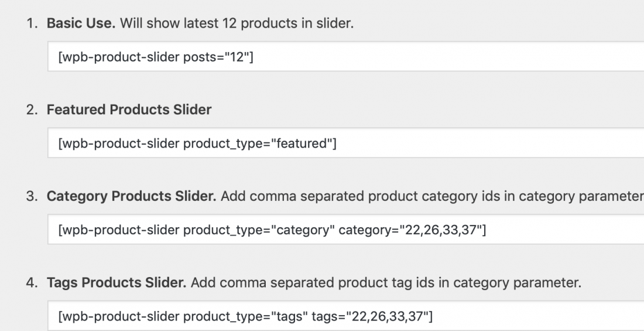Place cursor on product_type="tags" text

[246, 316]
